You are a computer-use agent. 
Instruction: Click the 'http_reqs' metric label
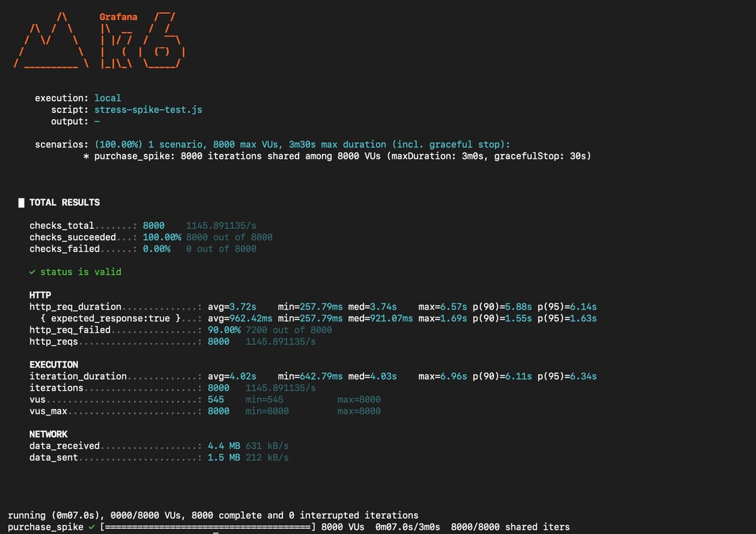(x=54, y=341)
